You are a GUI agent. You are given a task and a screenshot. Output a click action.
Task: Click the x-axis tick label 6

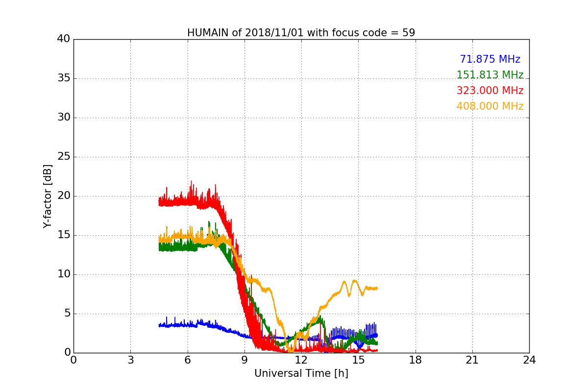[187, 360]
